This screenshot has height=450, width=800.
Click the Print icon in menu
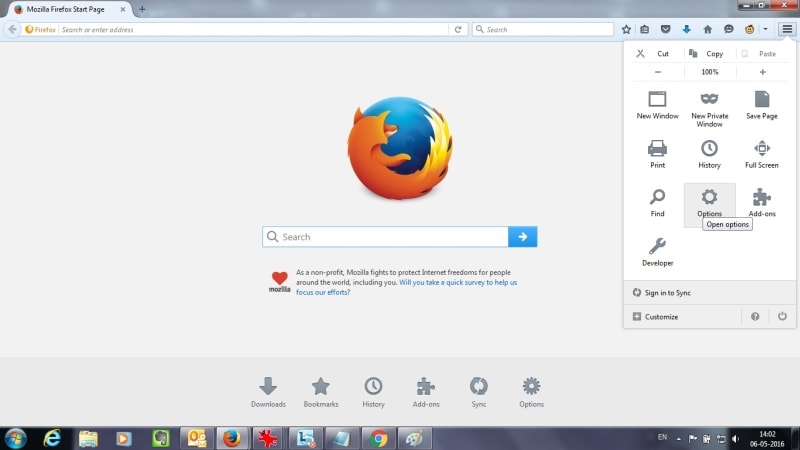pyautogui.click(x=658, y=154)
